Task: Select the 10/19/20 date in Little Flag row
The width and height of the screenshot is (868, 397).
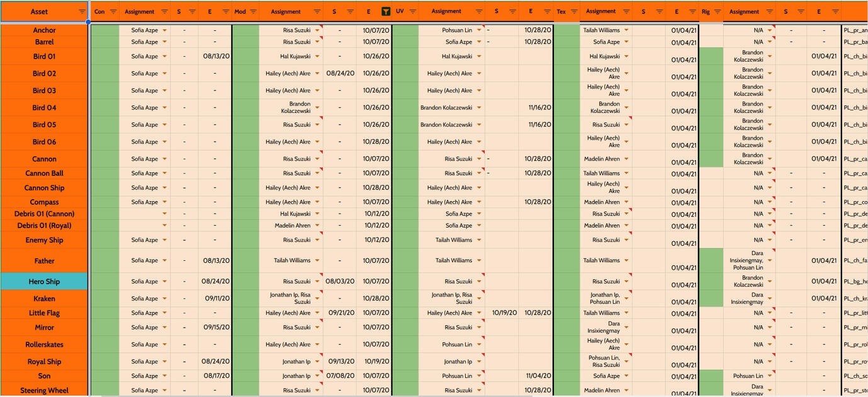Action: (x=504, y=313)
